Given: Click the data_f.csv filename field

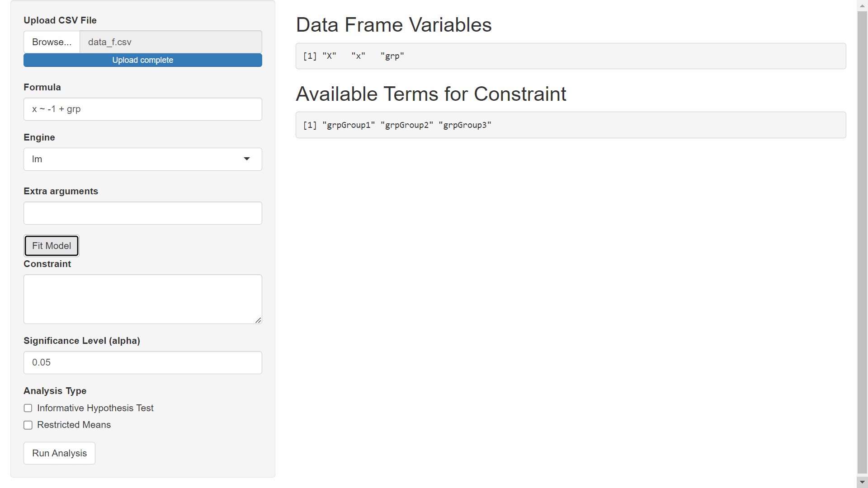Looking at the screenshot, I should [171, 42].
